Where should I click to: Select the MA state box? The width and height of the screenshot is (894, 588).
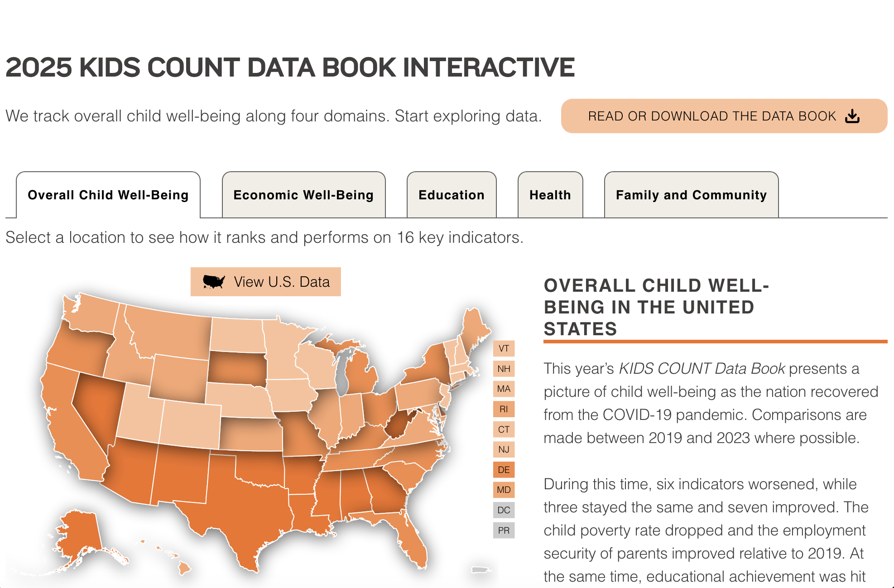point(504,389)
